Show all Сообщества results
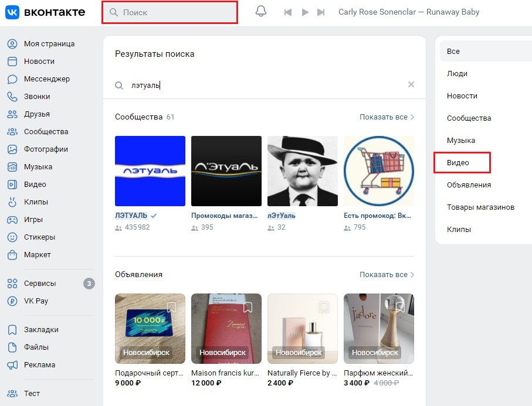The height and width of the screenshot is (406, 532). point(387,117)
